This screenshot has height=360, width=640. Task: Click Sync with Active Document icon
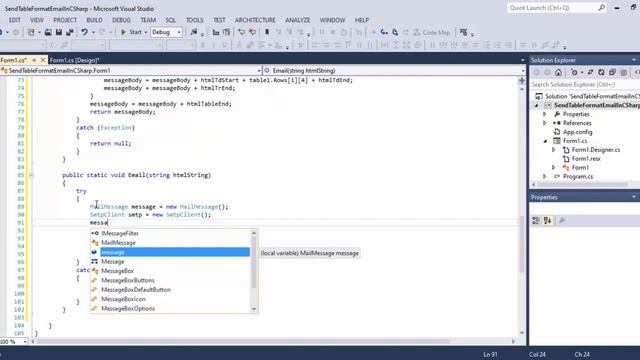coord(590,72)
